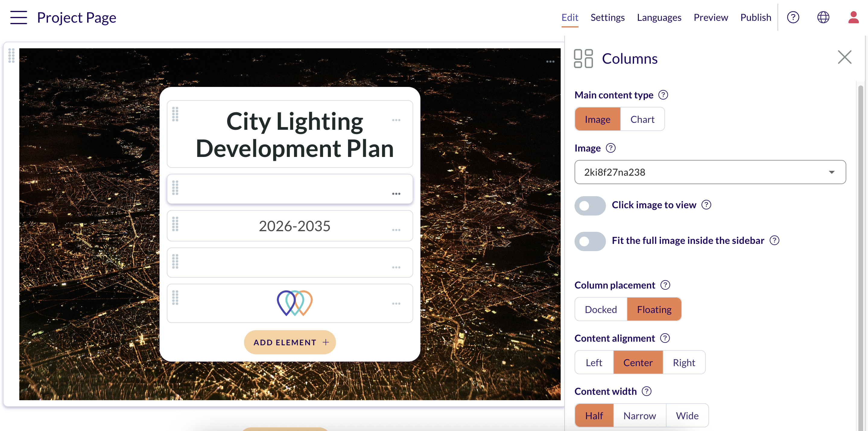Viewport: 868px width, 431px height.
Task: Grab the section drag handle at top left
Action: coord(11,56)
